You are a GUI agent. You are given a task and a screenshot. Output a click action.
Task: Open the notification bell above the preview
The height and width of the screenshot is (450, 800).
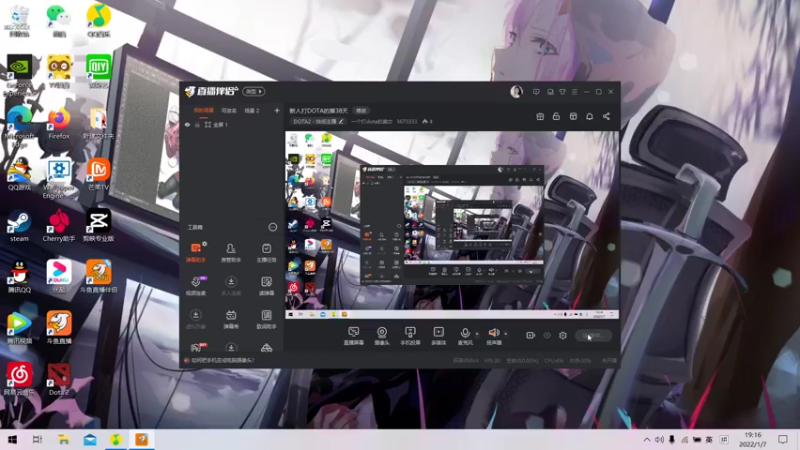click(x=589, y=116)
